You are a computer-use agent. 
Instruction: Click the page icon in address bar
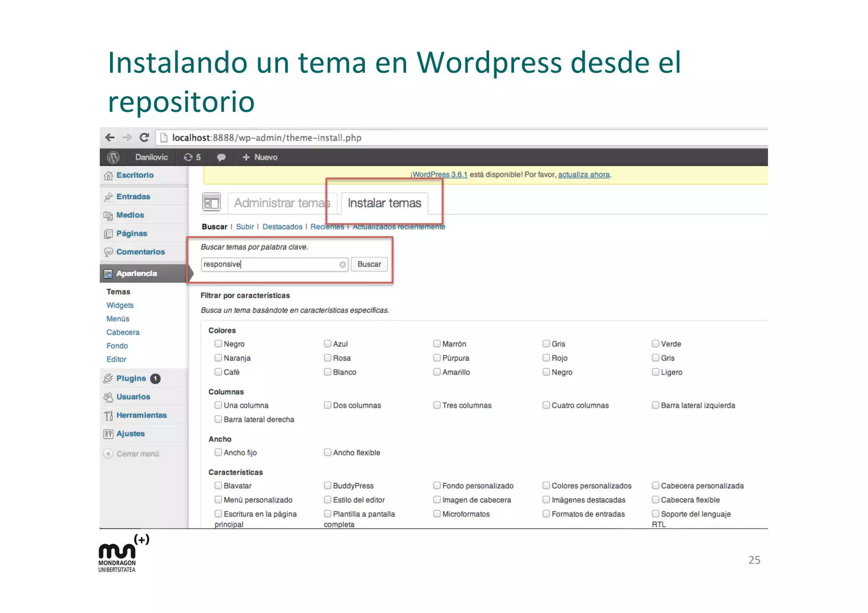point(164,138)
